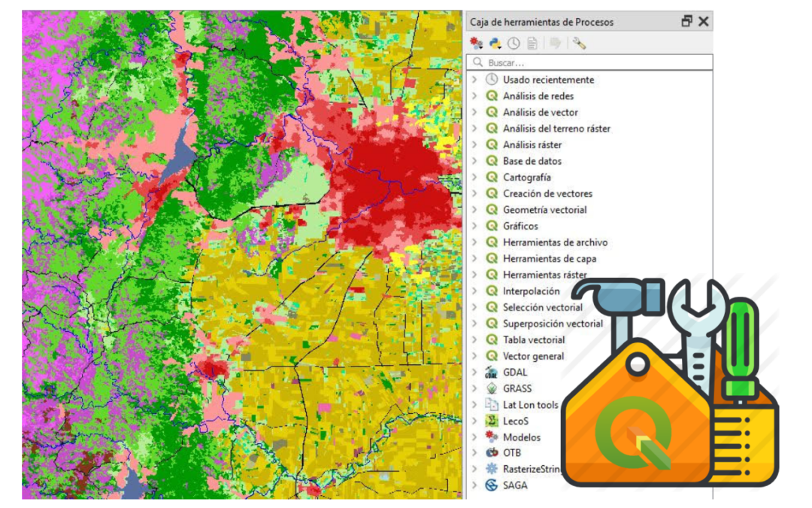Expand Usado recientemente group
812x508 pixels.
[x=474, y=79]
